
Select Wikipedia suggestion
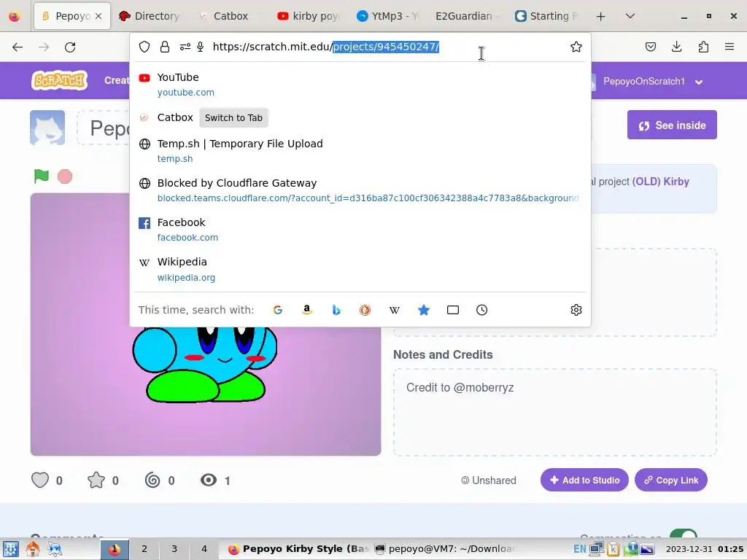pos(360,269)
